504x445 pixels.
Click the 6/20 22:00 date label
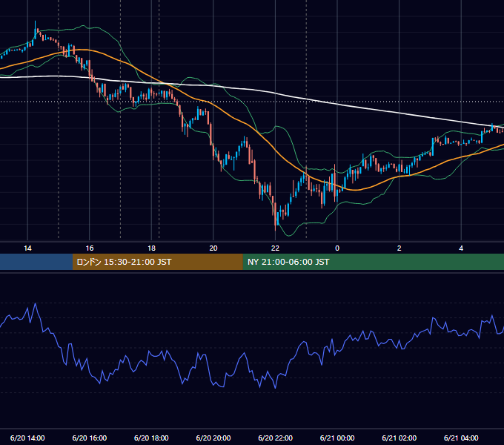(276, 438)
